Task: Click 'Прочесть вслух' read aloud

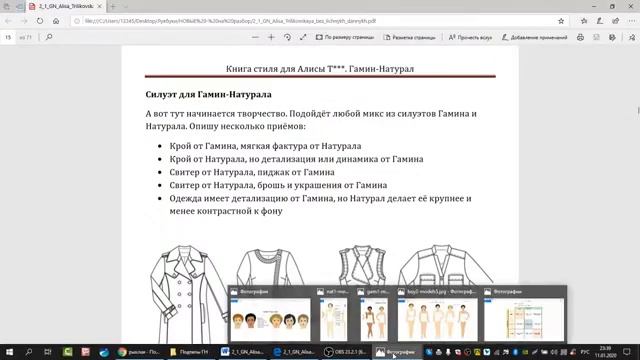Action: pos(470,37)
